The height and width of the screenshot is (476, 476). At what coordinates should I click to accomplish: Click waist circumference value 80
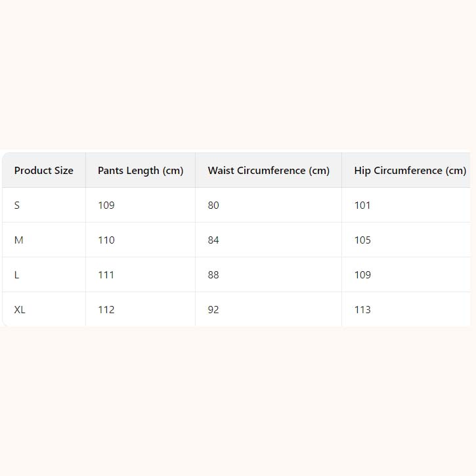tap(213, 206)
